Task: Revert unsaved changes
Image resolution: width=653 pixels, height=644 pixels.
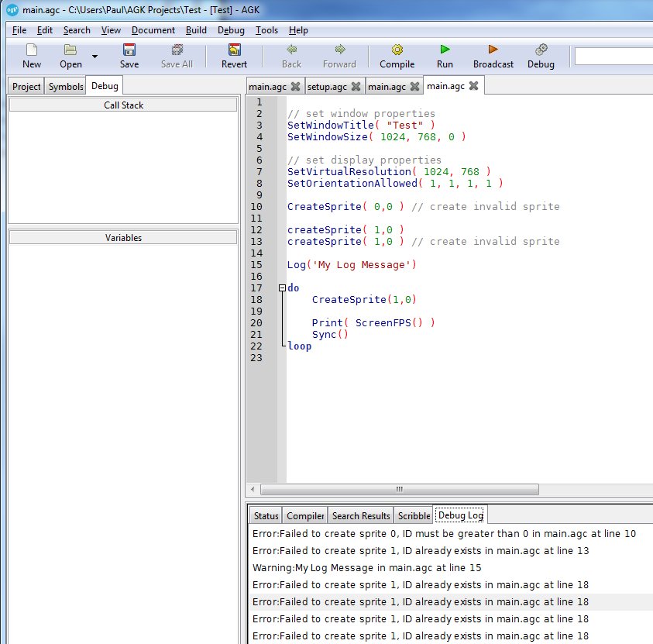Action: tap(233, 56)
